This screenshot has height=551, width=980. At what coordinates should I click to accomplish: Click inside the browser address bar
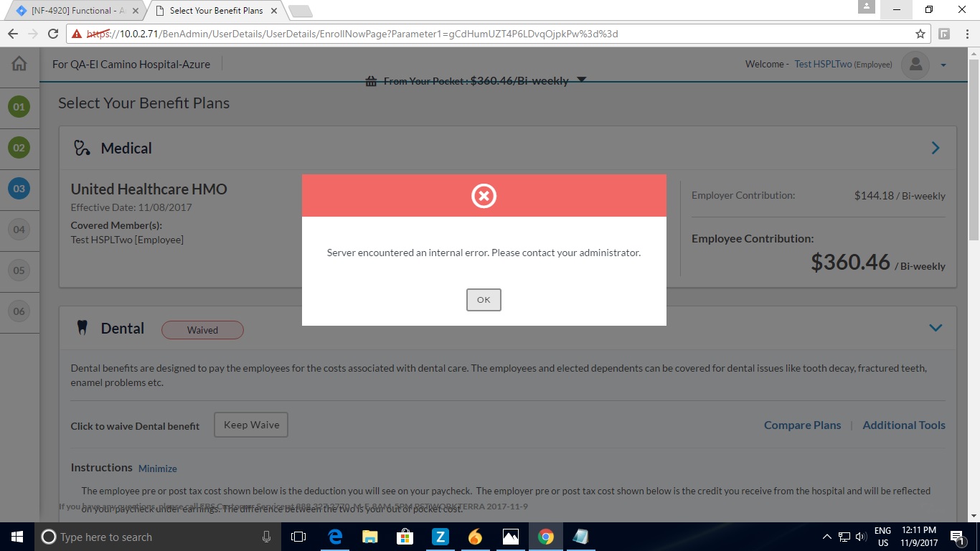(x=430, y=33)
